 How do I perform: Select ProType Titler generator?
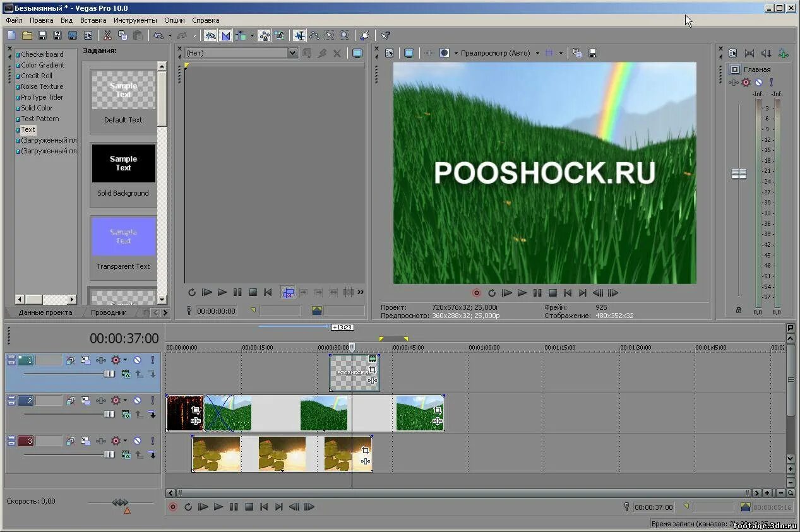click(42, 97)
